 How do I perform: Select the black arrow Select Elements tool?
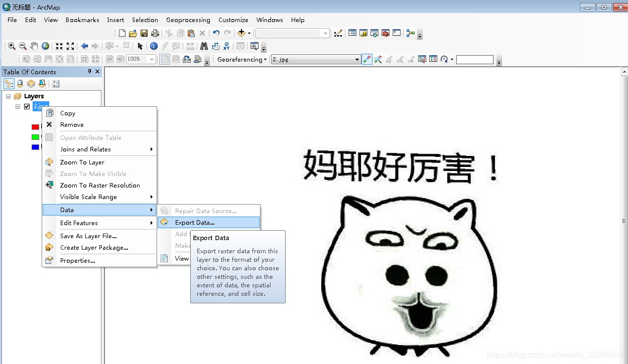(x=140, y=46)
